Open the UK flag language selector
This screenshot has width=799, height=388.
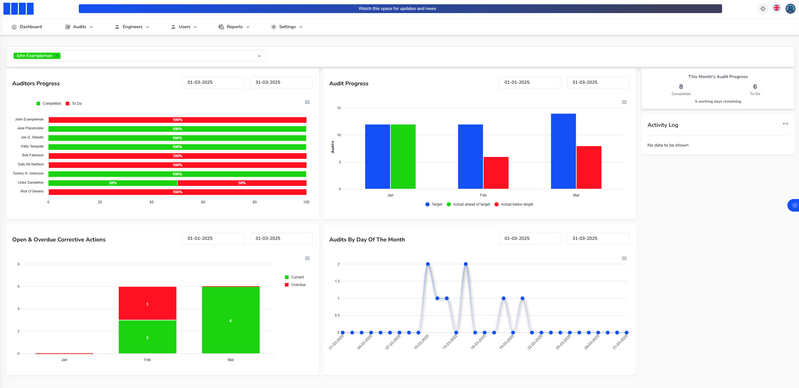pyautogui.click(x=776, y=8)
